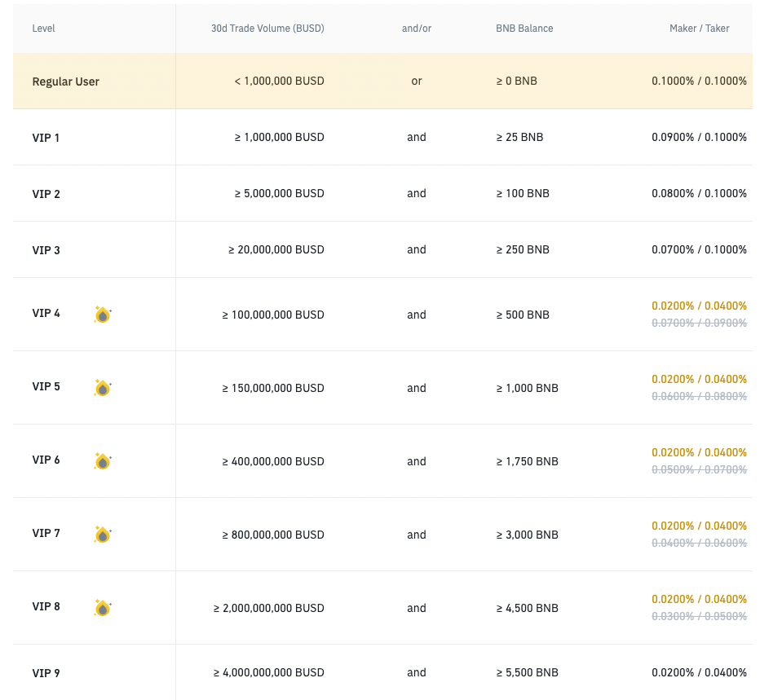Image resolution: width=760 pixels, height=700 pixels.
Task: Click the struck-through 0.0300% / 0.0500% fee
Action: (x=699, y=616)
